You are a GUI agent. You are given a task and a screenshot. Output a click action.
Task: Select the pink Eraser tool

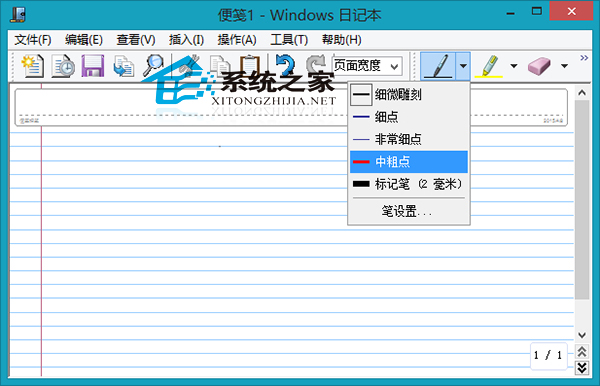[x=539, y=66]
